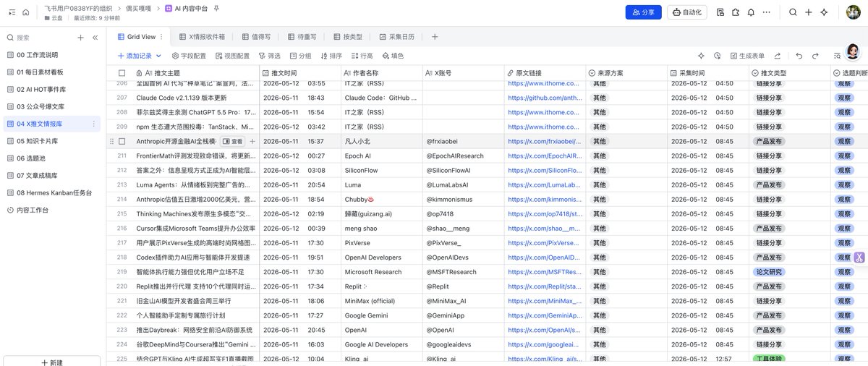868x366 pixels.
Task: Click the top header search magnifier
Action: tap(793, 12)
